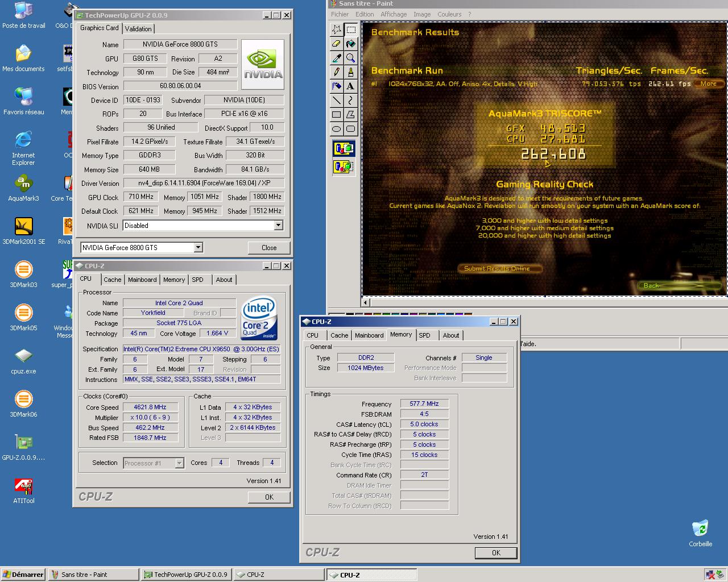728x582 pixels.
Task: Open the ? help menu in Paint
Action: click(x=469, y=14)
